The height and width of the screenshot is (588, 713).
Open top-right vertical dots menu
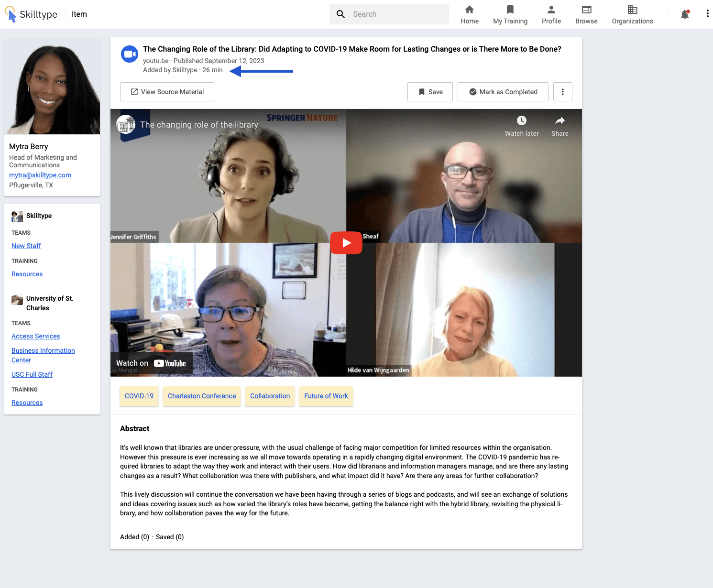point(707,14)
